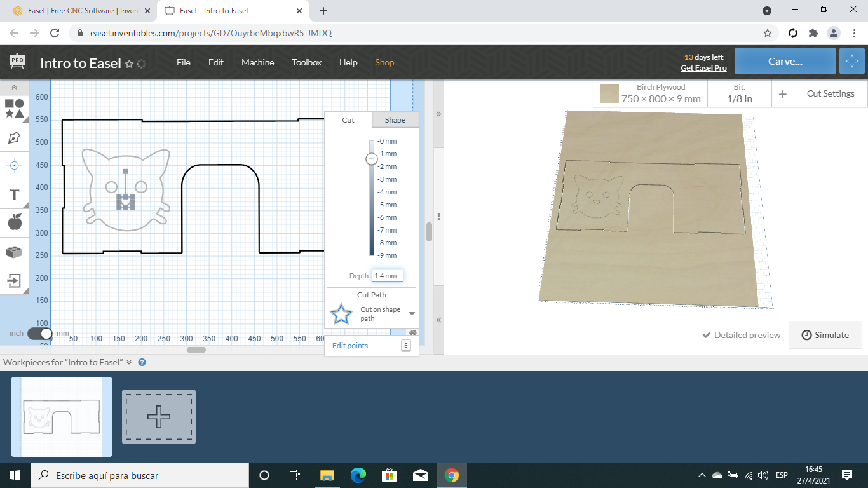Open the File menu
The height and width of the screenshot is (488, 868).
[x=184, y=62]
